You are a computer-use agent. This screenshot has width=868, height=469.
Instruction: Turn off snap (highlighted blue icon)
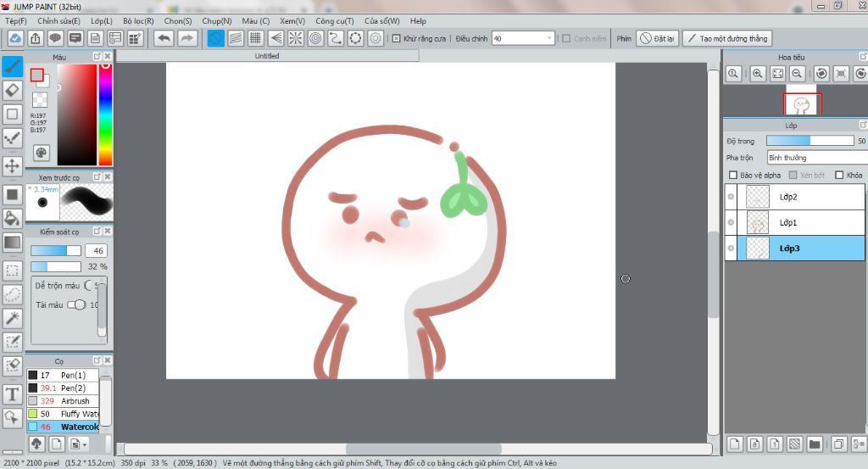tap(216, 38)
